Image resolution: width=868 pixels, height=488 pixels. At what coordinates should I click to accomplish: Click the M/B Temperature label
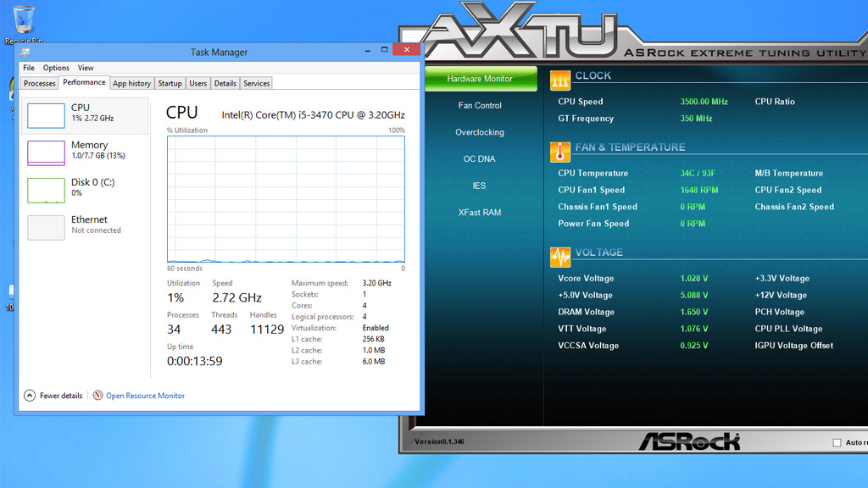click(x=788, y=173)
